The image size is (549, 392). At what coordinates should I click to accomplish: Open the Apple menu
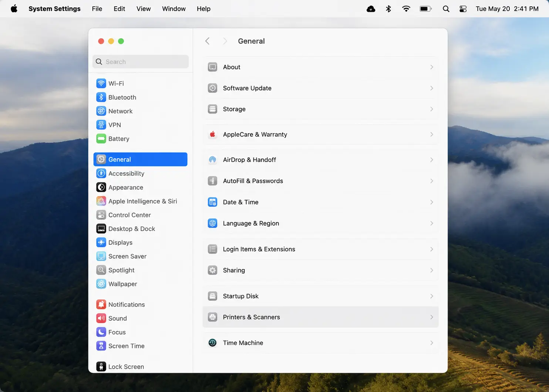click(14, 9)
